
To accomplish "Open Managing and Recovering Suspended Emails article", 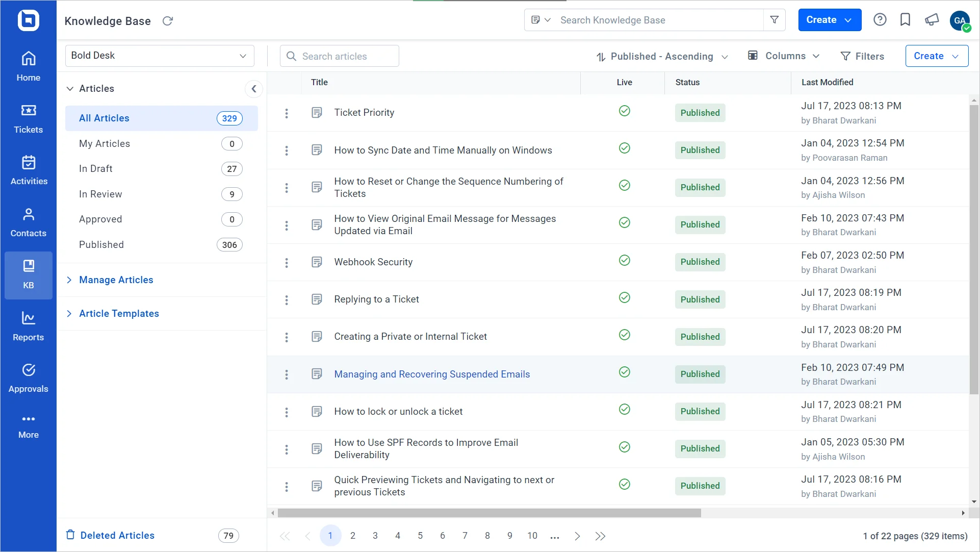I will pos(431,374).
